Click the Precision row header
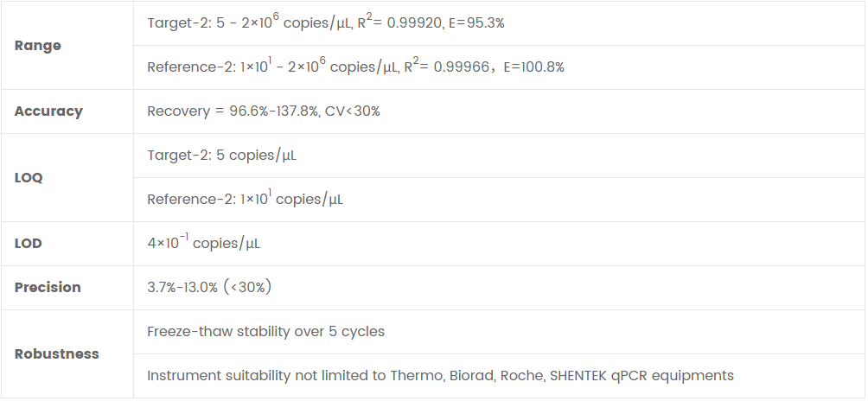868x401 pixels. pos(48,288)
